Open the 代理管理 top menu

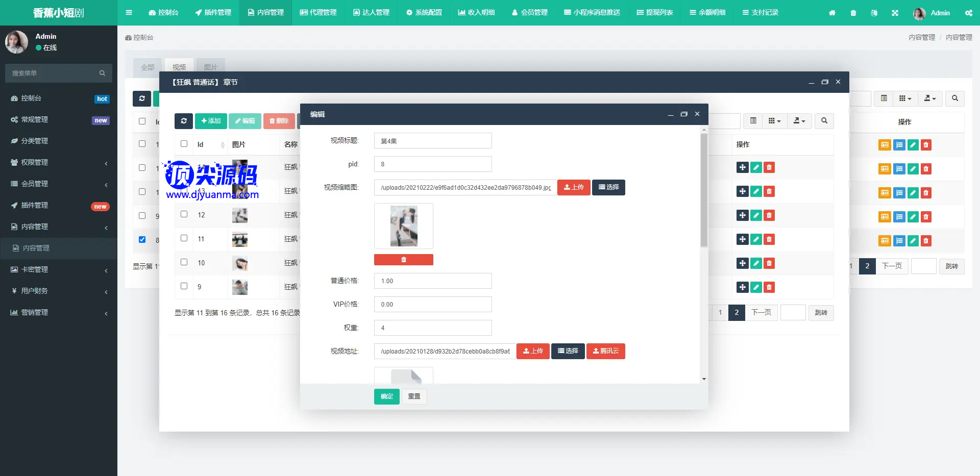318,13
